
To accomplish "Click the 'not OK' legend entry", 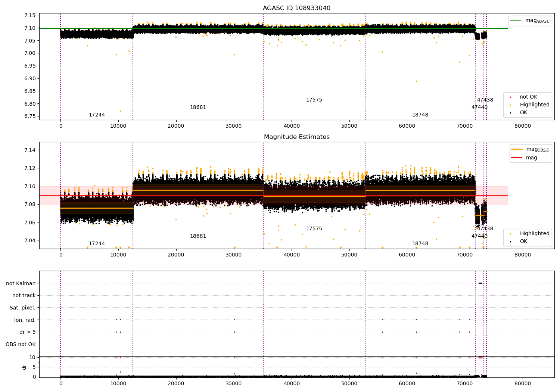I will [528, 97].
